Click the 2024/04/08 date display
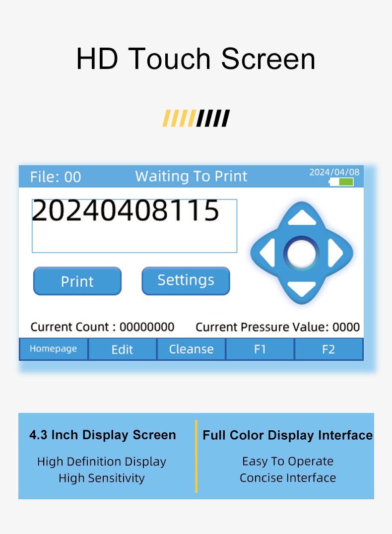 (x=334, y=172)
